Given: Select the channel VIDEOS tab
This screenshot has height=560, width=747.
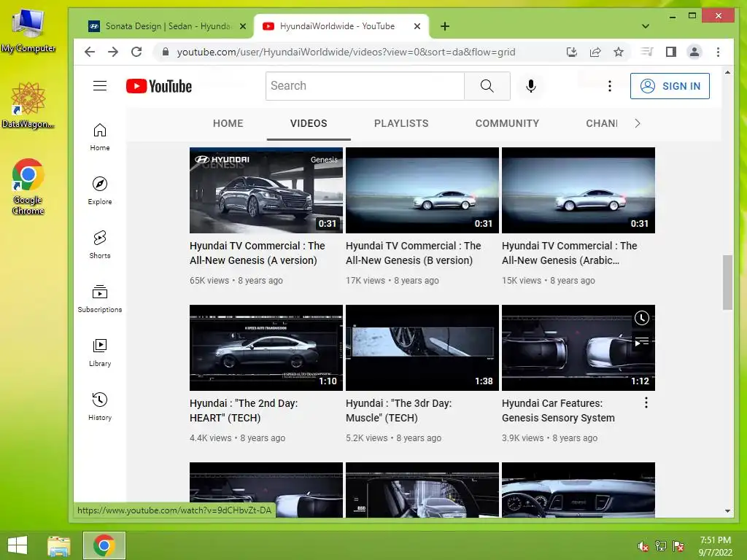Looking at the screenshot, I should (x=309, y=123).
